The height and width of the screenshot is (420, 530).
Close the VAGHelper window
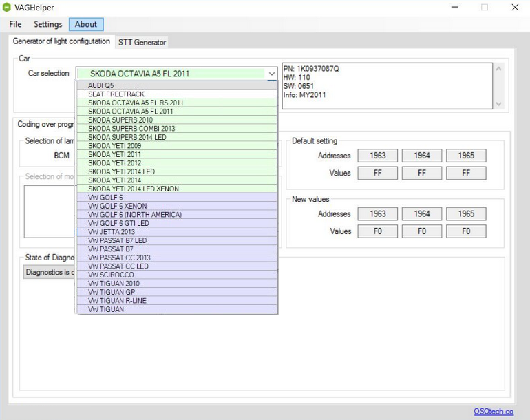515,7
